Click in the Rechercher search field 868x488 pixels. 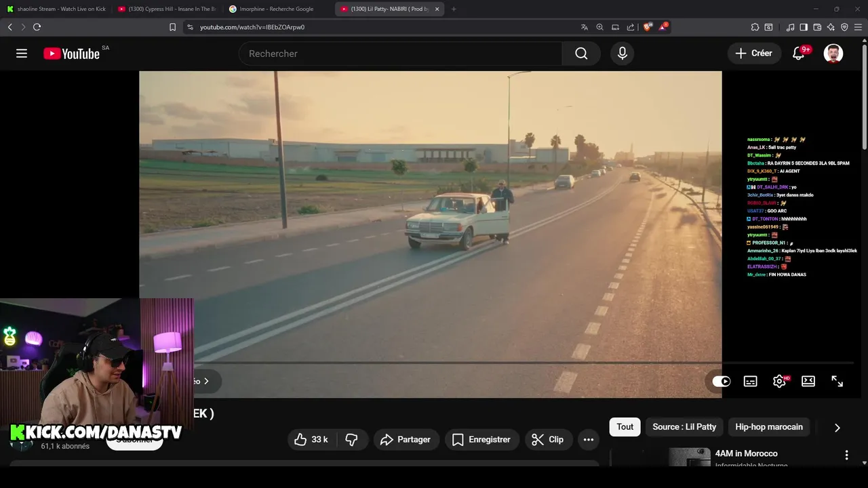tap(400, 54)
